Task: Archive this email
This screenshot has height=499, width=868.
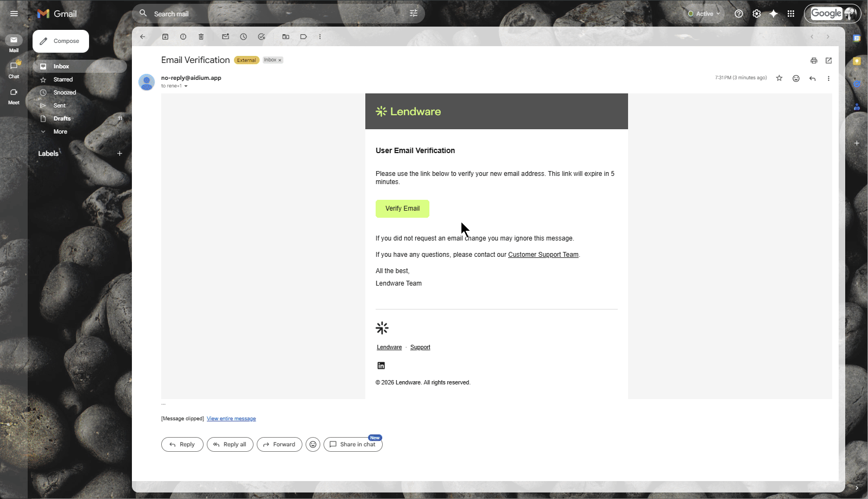Action: tap(166, 37)
